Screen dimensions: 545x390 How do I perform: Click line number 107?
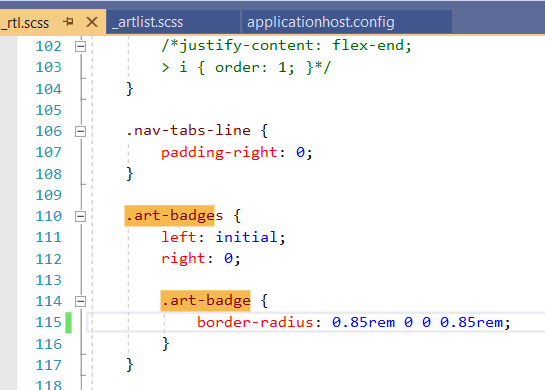(49, 153)
